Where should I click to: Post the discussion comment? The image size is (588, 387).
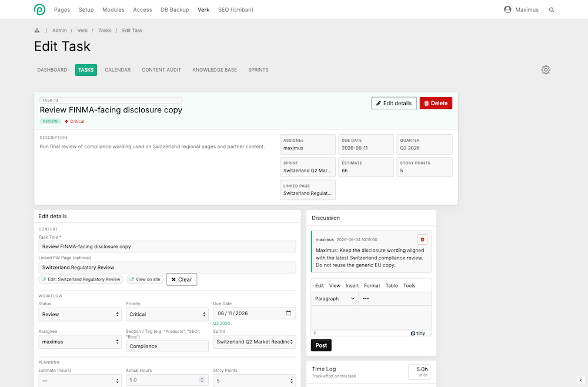tap(321, 345)
